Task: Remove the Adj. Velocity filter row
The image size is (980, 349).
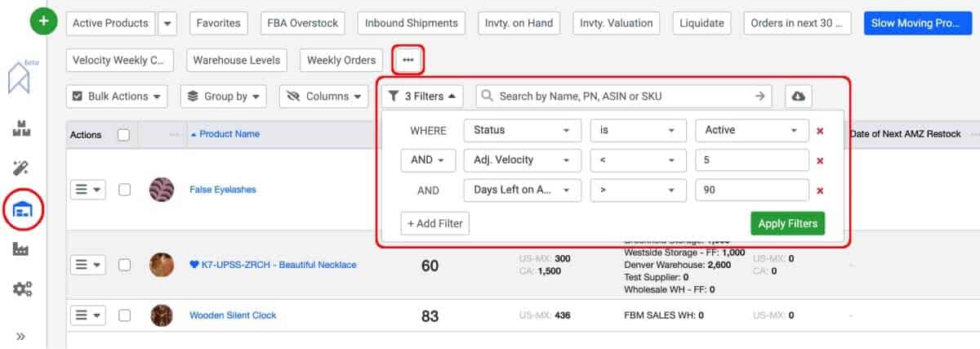Action: (x=819, y=161)
